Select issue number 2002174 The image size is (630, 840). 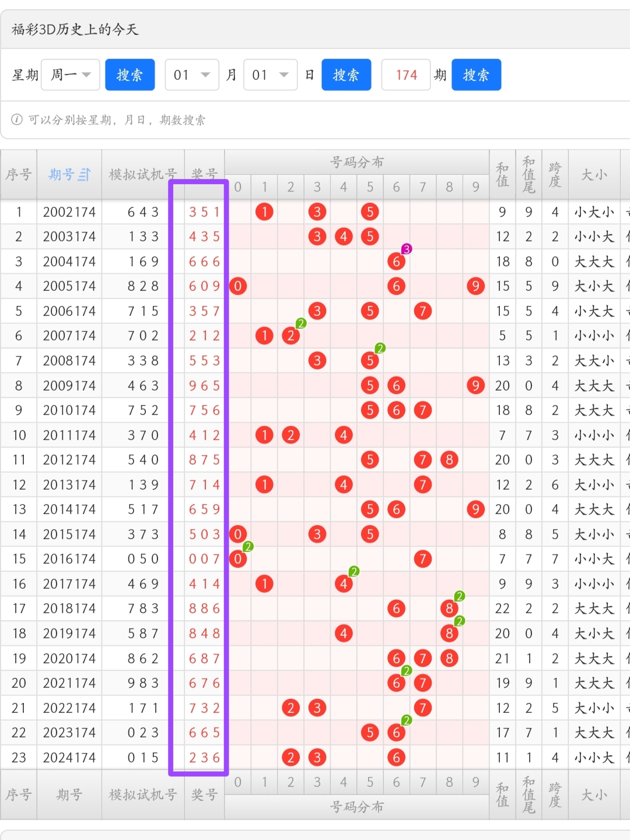coord(69,212)
